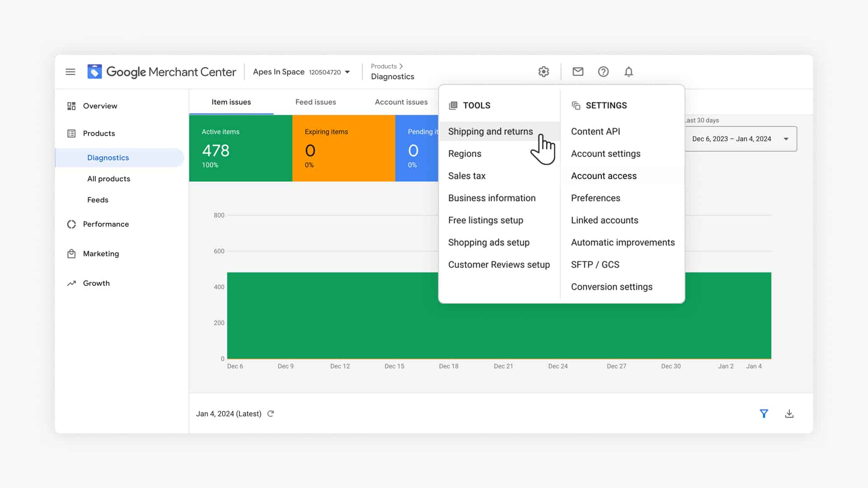Open the settings gear menu
The height and width of the screenshot is (488, 868).
click(543, 71)
